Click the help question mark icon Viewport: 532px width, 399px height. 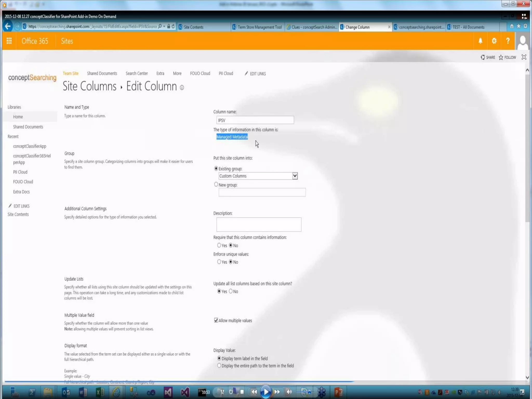(x=508, y=41)
